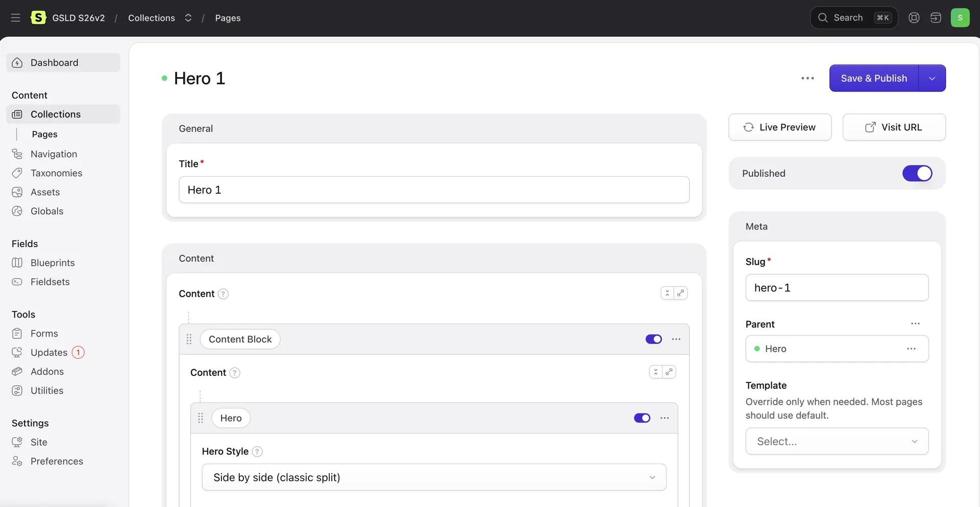Go to Dashboard in sidebar
This screenshot has height=507, width=980.
click(x=63, y=63)
